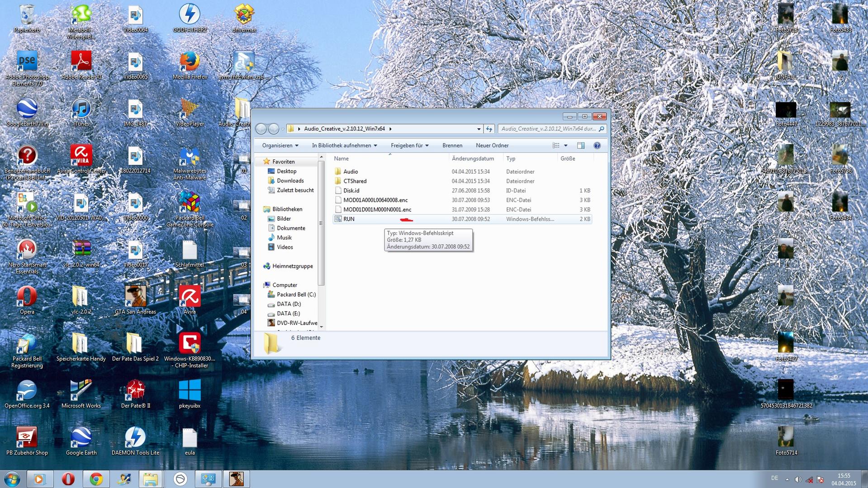Open the Papierkorb recycle bin icon
Screen dimensions: 868x488
27,18
